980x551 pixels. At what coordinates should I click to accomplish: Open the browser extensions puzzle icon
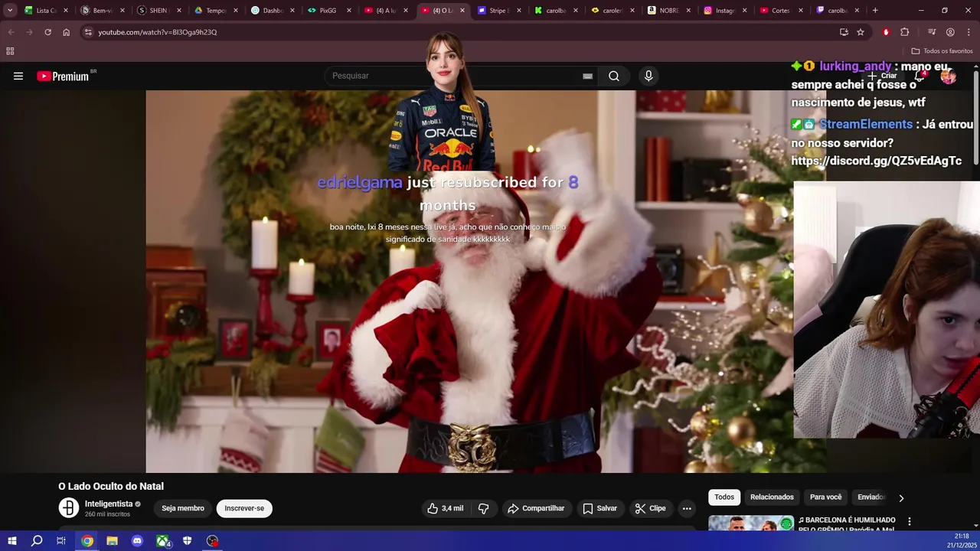905,32
